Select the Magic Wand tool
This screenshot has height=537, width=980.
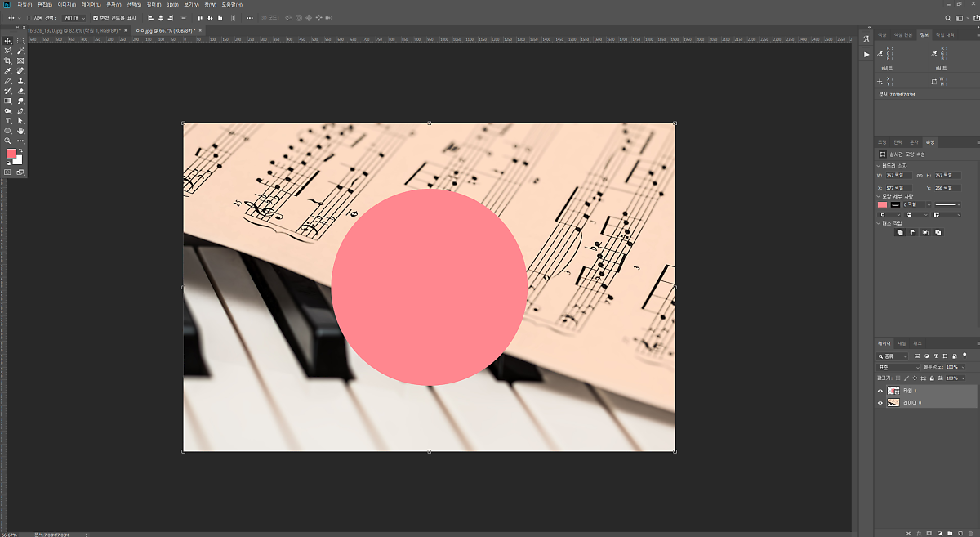coord(20,51)
